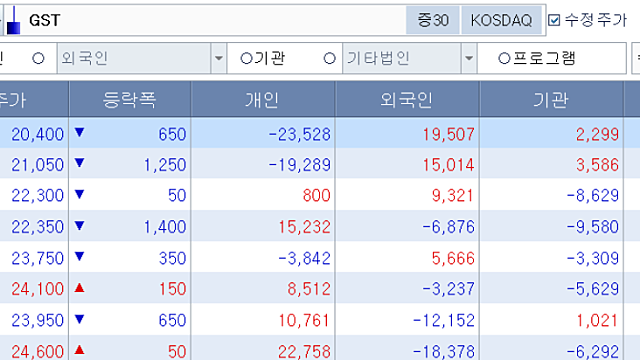Select the price cell 22,350
640x360 pixels.
click(x=38, y=227)
